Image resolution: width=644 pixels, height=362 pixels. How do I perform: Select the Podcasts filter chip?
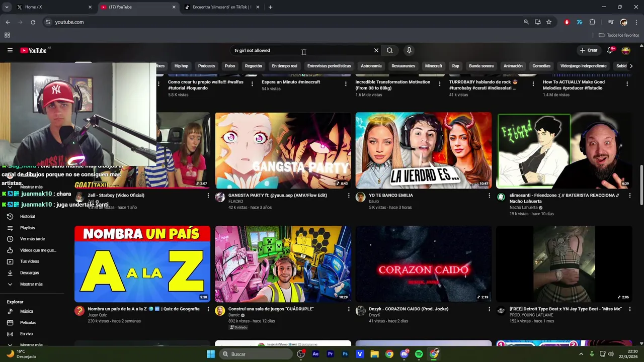coord(206,66)
